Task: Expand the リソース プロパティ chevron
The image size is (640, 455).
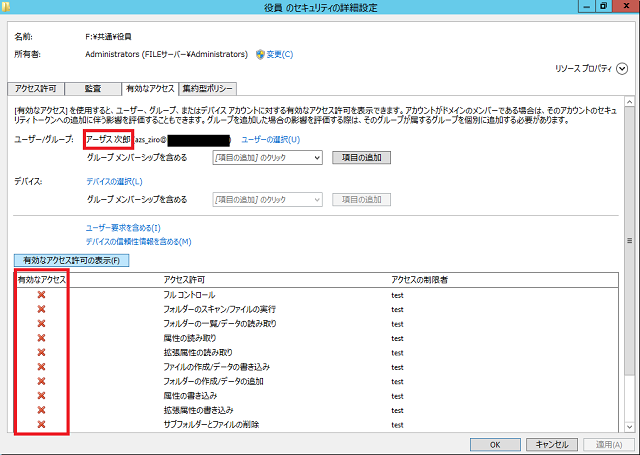Action: click(622, 69)
